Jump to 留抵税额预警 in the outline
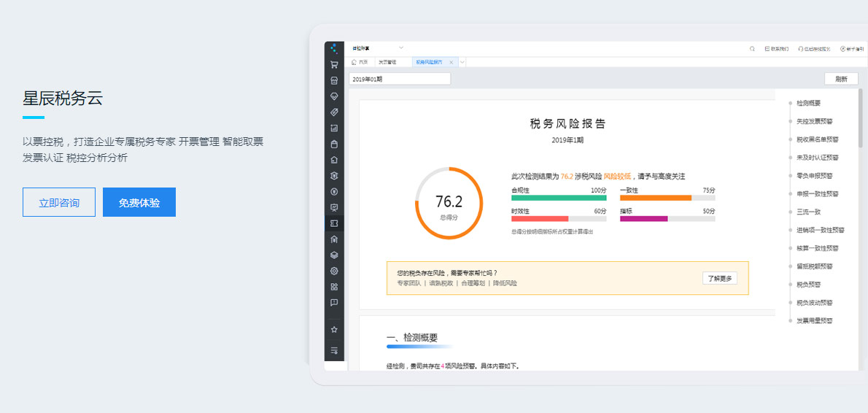This screenshot has width=868, height=413. 815,266
